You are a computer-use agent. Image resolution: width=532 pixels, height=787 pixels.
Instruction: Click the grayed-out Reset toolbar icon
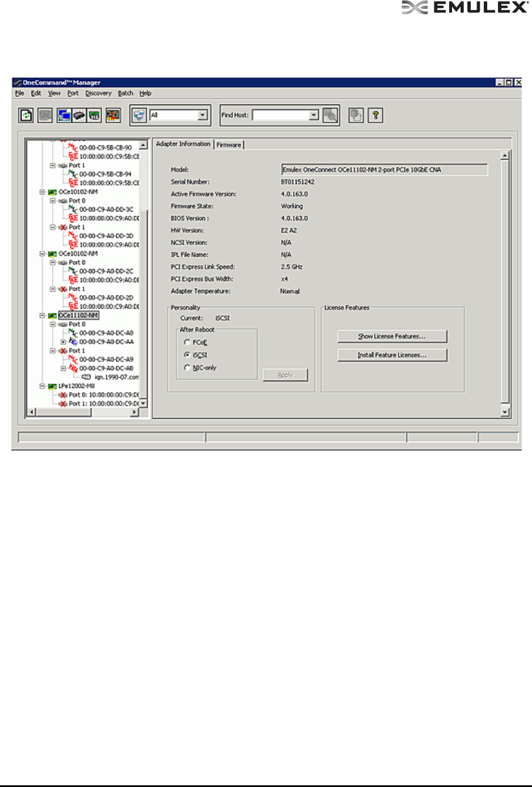coord(45,115)
